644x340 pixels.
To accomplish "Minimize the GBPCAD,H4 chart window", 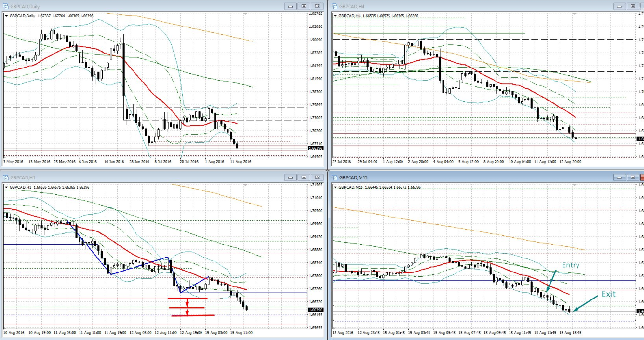I will [620, 6].
